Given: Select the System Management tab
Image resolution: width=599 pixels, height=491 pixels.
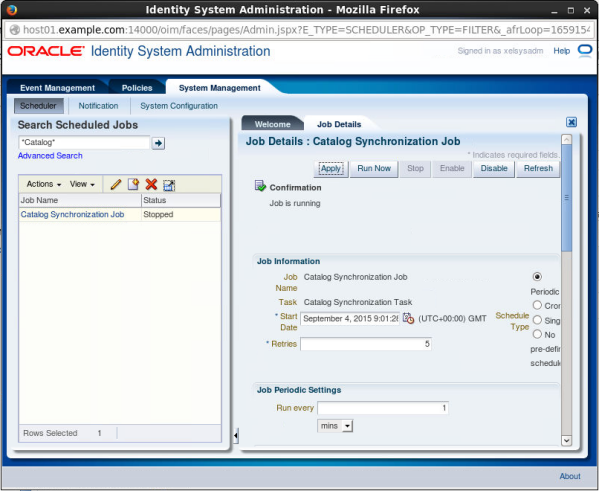Looking at the screenshot, I should click(x=220, y=88).
